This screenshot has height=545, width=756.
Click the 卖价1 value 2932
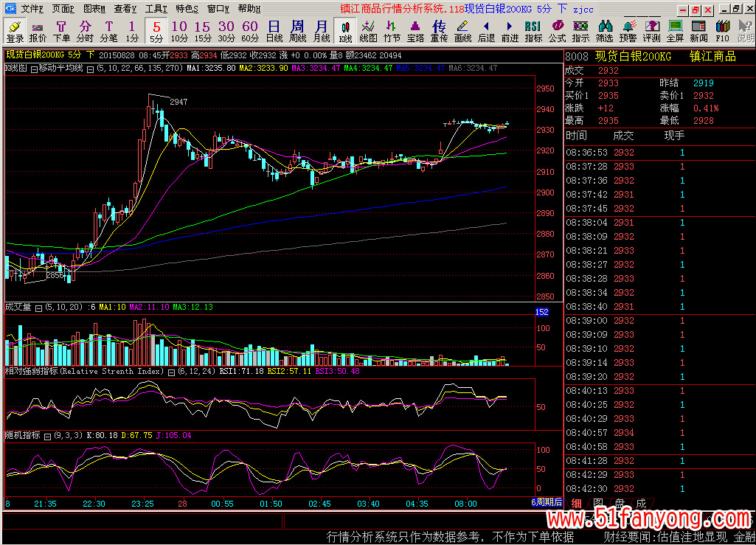(704, 95)
